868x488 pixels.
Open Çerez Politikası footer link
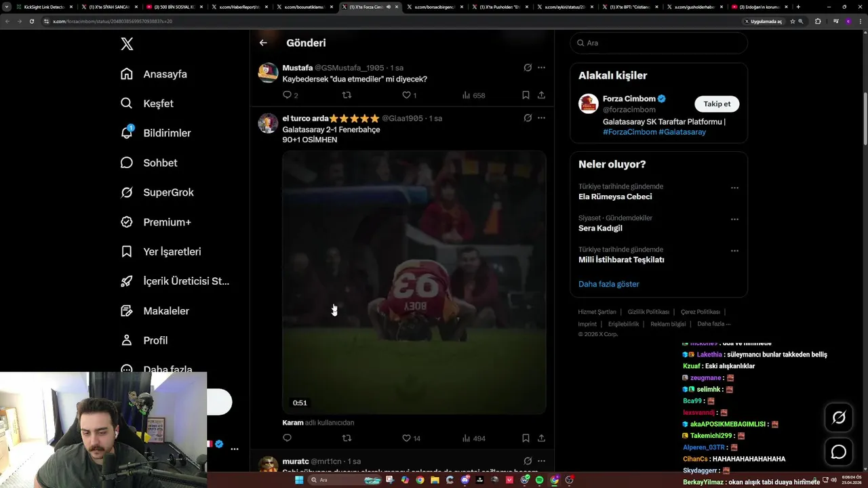click(701, 312)
